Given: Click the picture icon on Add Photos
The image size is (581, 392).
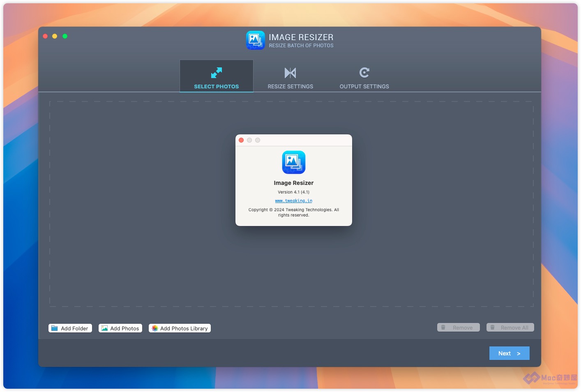Looking at the screenshot, I should 104,328.
